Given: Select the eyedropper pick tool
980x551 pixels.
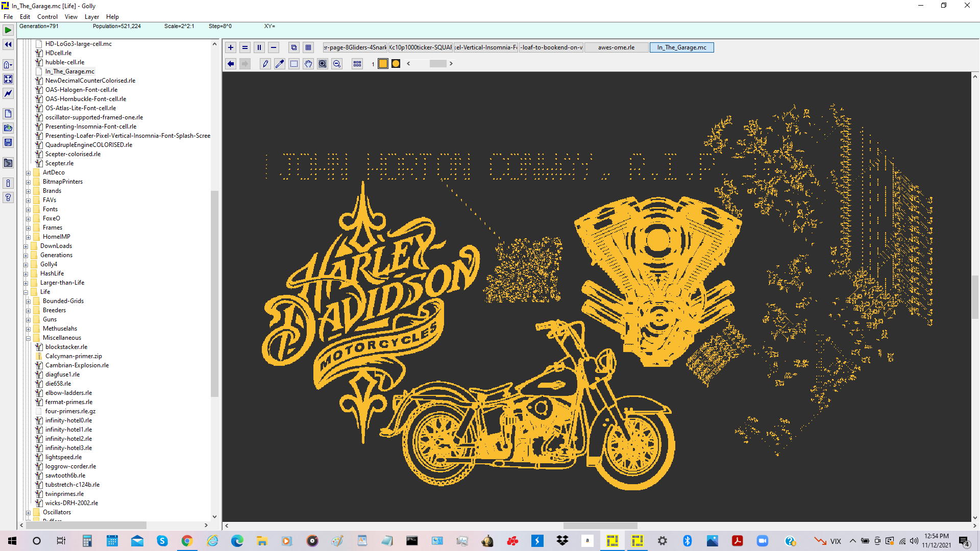Looking at the screenshot, I should 280,64.
